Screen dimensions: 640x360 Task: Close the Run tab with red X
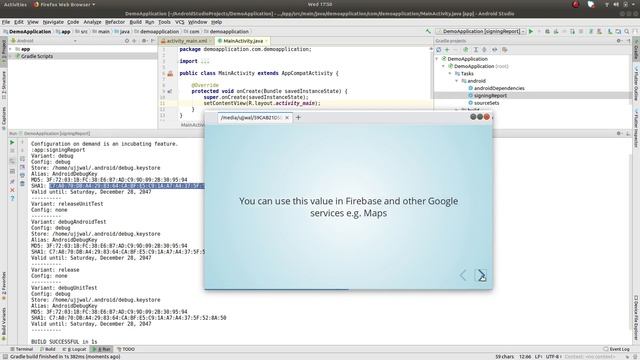[x=12, y=190]
